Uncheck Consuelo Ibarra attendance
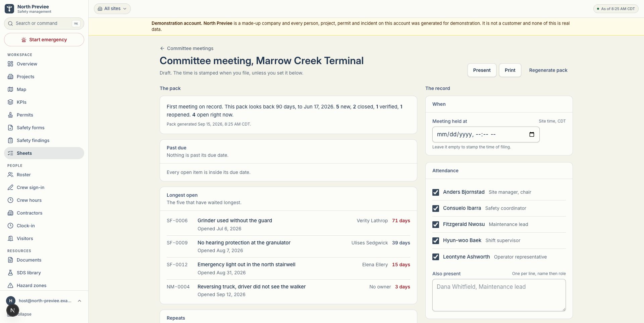644x323 pixels. click(436, 209)
